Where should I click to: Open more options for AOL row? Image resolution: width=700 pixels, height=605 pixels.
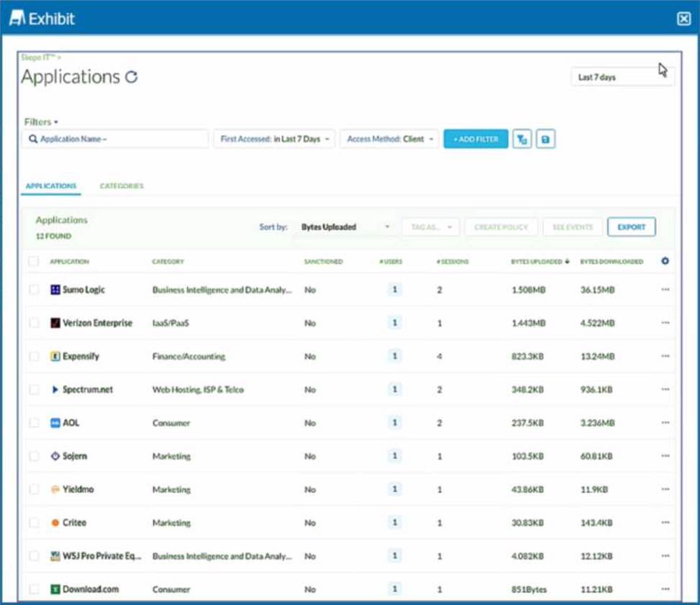(665, 423)
